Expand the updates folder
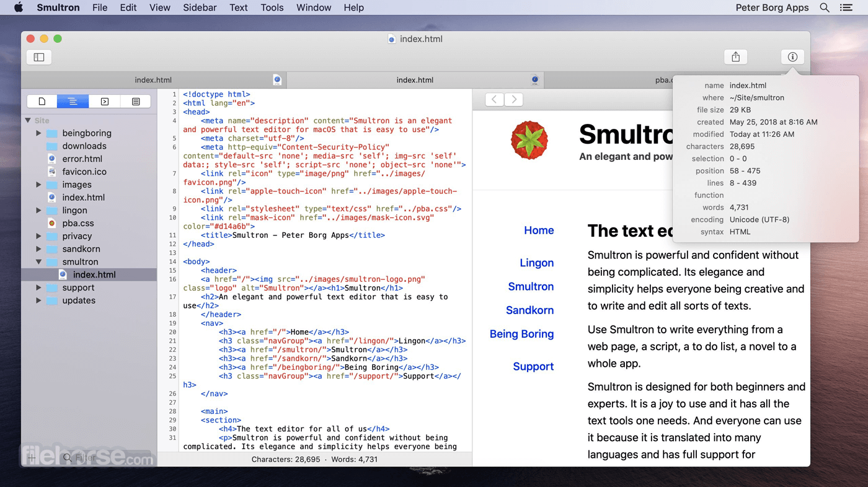Screen dimensions: 868x487 click(x=38, y=301)
